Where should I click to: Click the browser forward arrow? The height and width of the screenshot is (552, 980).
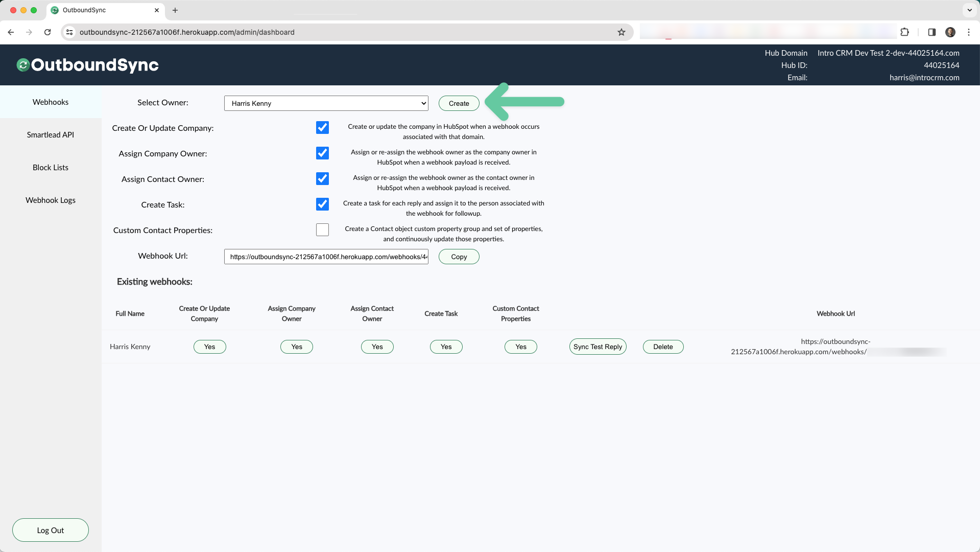click(29, 32)
